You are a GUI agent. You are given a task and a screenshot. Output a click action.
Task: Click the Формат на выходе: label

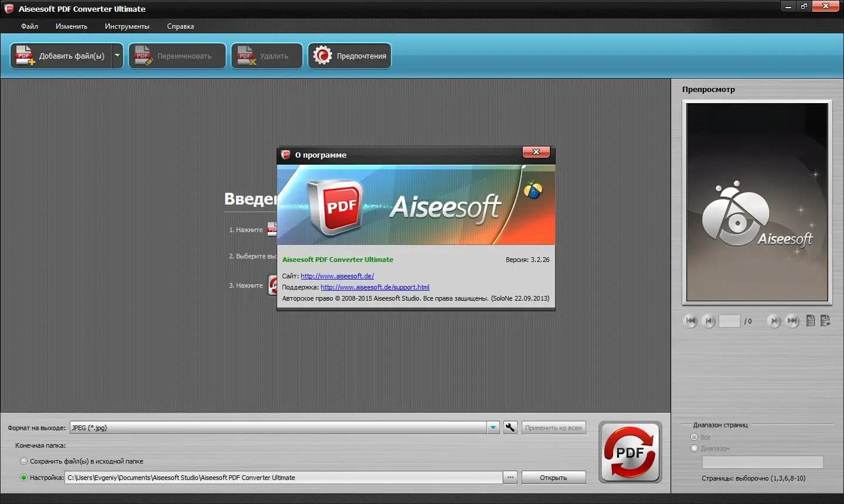pyautogui.click(x=37, y=428)
